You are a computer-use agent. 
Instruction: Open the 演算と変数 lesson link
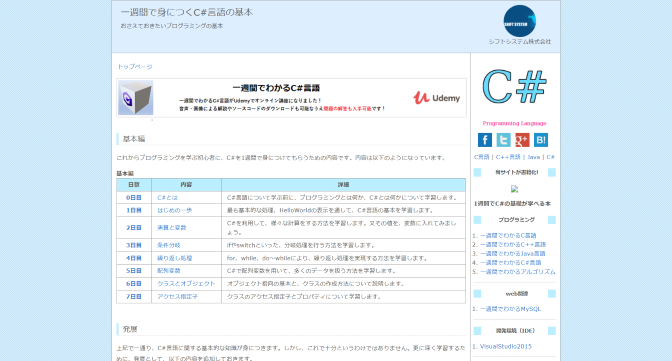(171, 228)
